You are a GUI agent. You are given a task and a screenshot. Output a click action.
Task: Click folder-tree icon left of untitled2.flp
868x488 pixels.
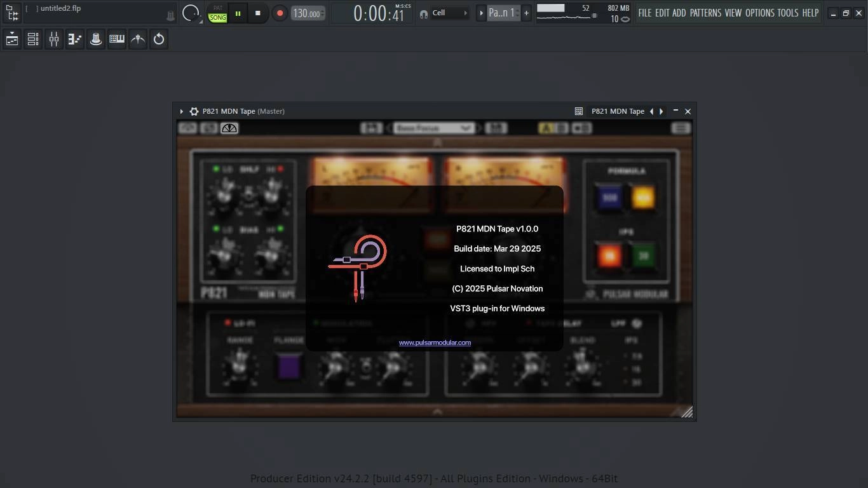click(11, 13)
